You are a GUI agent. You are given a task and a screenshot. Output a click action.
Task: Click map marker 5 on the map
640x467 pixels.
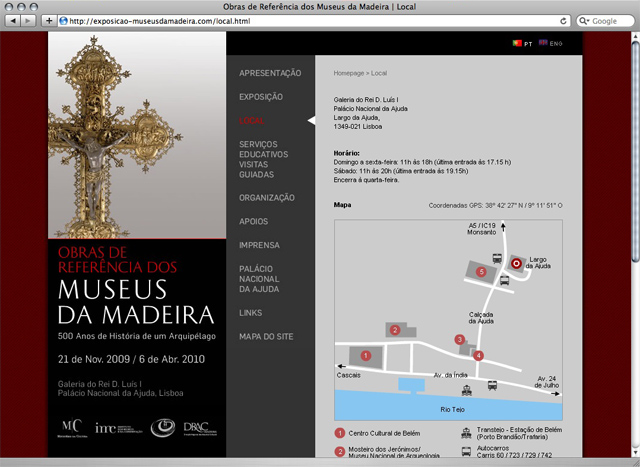481,271
